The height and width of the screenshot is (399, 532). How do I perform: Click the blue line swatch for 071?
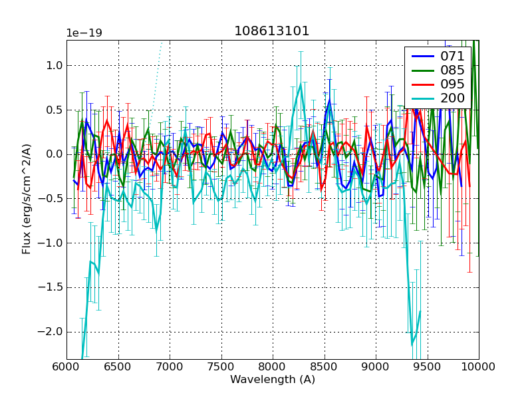(x=422, y=57)
